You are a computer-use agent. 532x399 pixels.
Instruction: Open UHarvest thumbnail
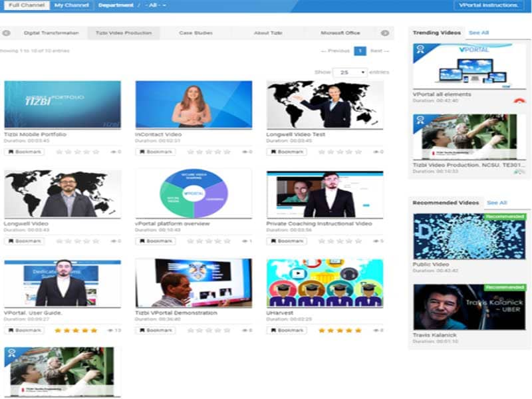(325, 283)
